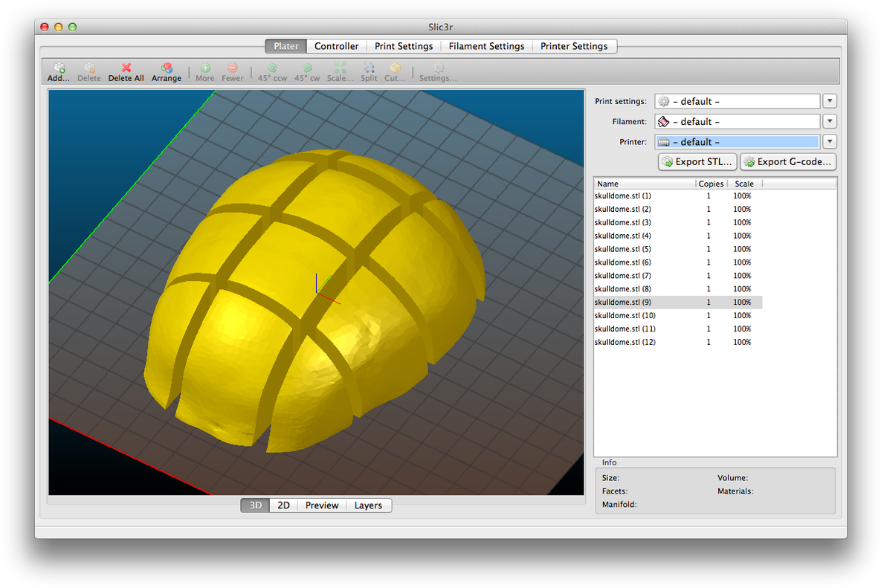The image size is (881, 588).
Task: Toggle to Preview view
Action: pyautogui.click(x=322, y=505)
